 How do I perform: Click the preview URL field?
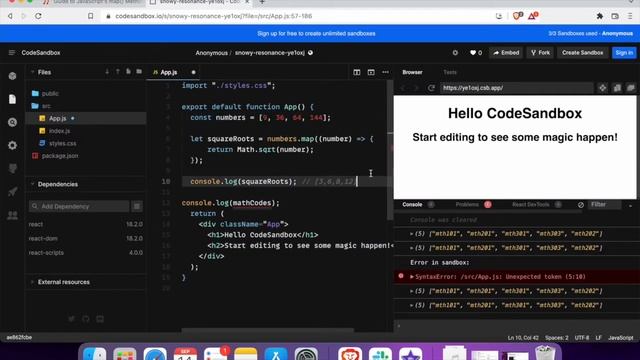click(x=516, y=88)
